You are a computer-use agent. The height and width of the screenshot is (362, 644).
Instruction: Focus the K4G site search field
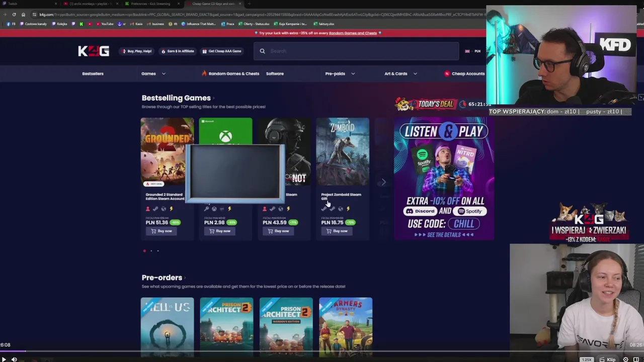pyautogui.click(x=356, y=51)
